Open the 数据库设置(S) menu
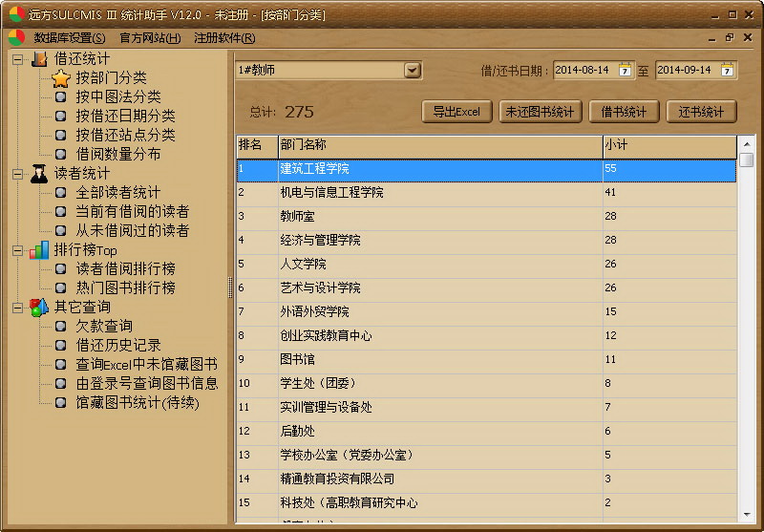Screen dimensions: 764x532 70,38
